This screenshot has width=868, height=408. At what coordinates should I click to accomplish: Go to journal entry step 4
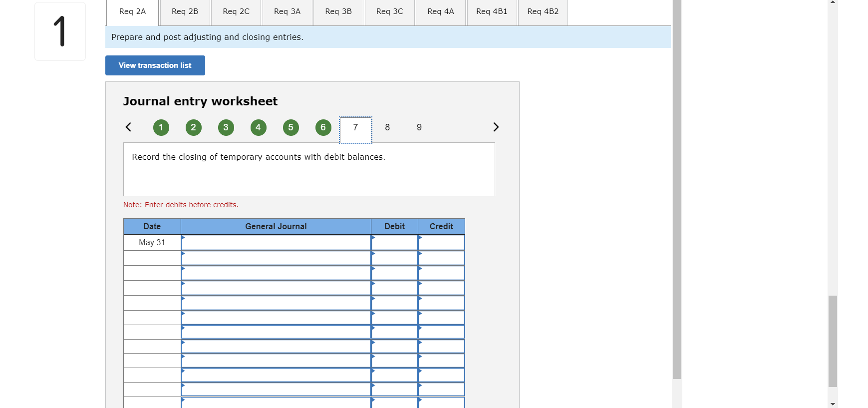tap(258, 127)
